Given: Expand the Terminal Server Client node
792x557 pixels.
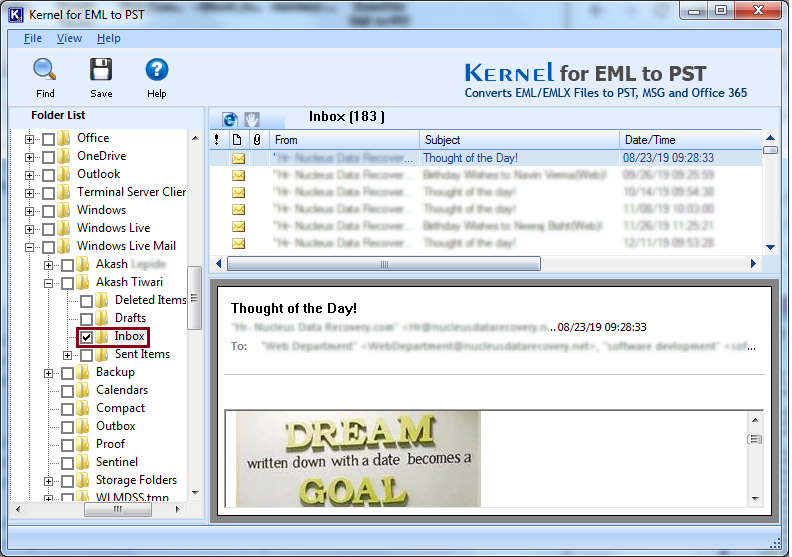Looking at the screenshot, I should [x=29, y=193].
